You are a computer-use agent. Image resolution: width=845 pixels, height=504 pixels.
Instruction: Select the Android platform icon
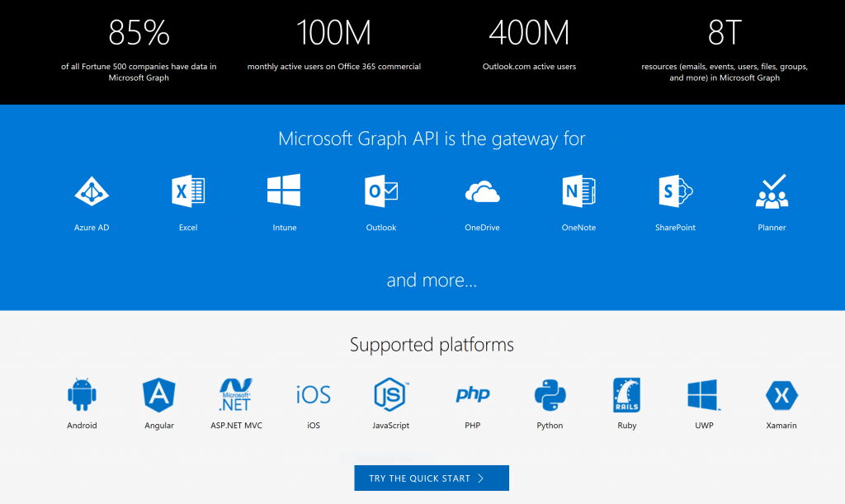click(x=82, y=396)
